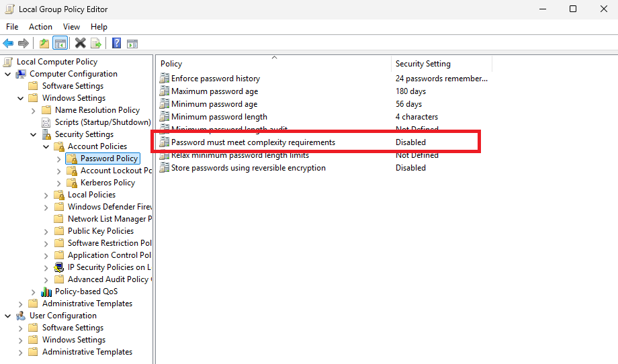Click the Up one level folder icon
Image resolution: width=618 pixels, height=364 pixels.
point(44,44)
